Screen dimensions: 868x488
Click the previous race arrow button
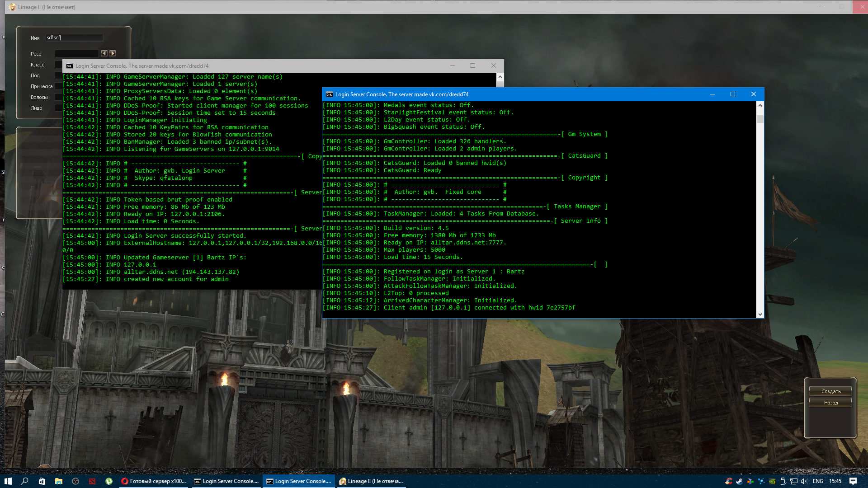[x=104, y=53]
